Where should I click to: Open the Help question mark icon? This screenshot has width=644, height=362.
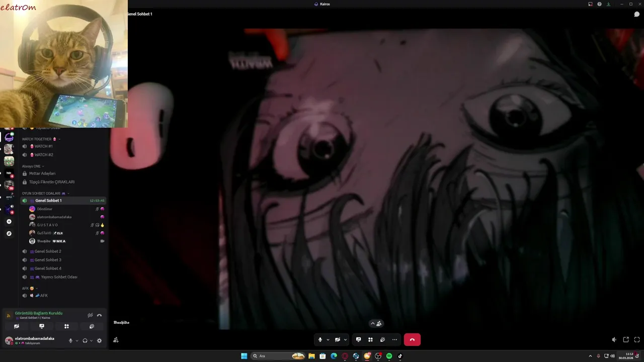[x=599, y=4]
